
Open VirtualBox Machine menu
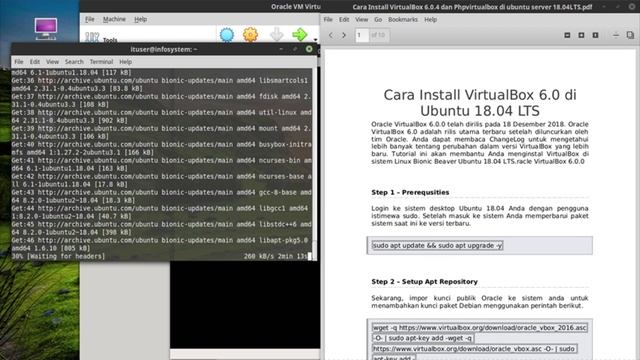click(x=114, y=19)
